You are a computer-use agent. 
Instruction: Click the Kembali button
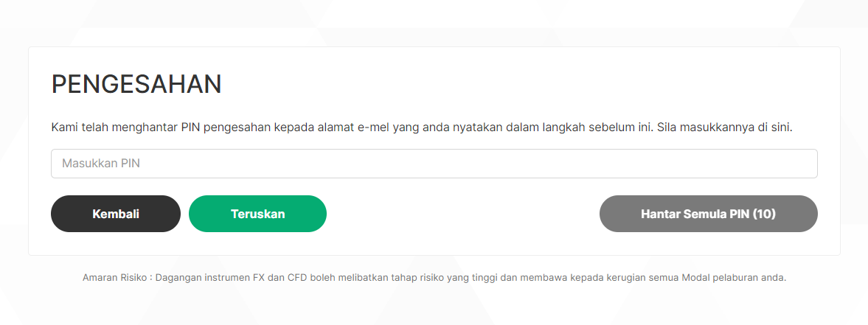click(x=116, y=214)
